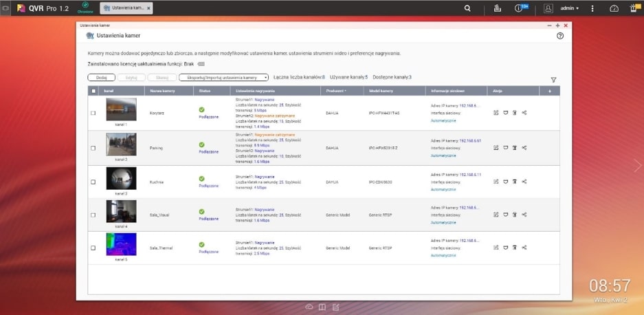Open event notifications icon with 10+ badge

pyautogui.click(x=520, y=8)
